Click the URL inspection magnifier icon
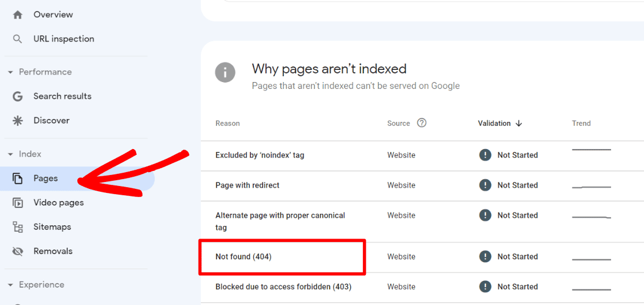Screen dimensions: 644x305 click(x=17, y=39)
